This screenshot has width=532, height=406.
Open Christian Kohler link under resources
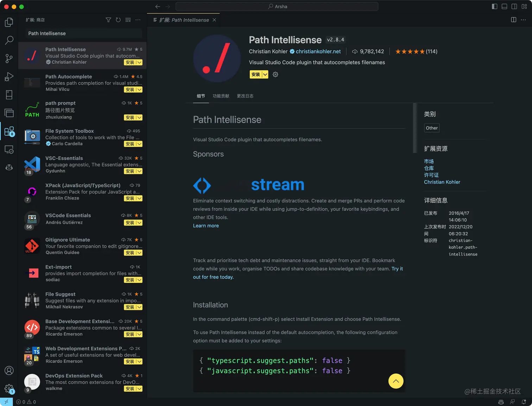(x=442, y=182)
